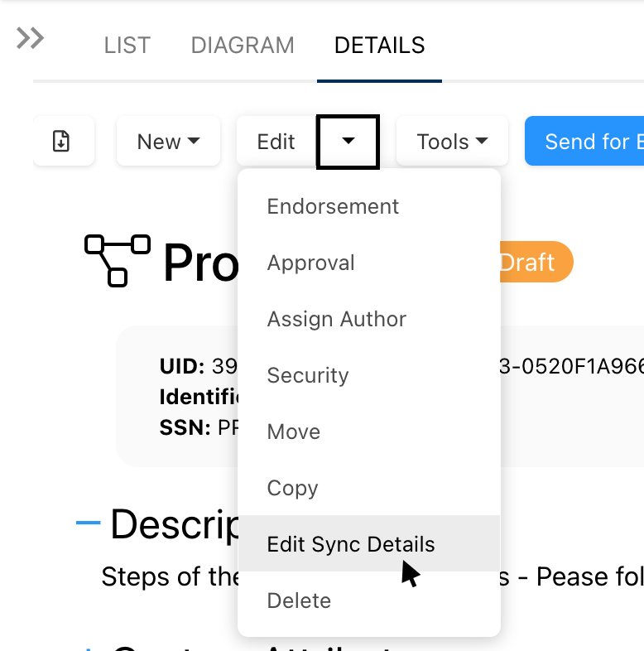This screenshot has height=651, width=644.
Task: Open the Tools dropdown menu
Action: (x=452, y=142)
